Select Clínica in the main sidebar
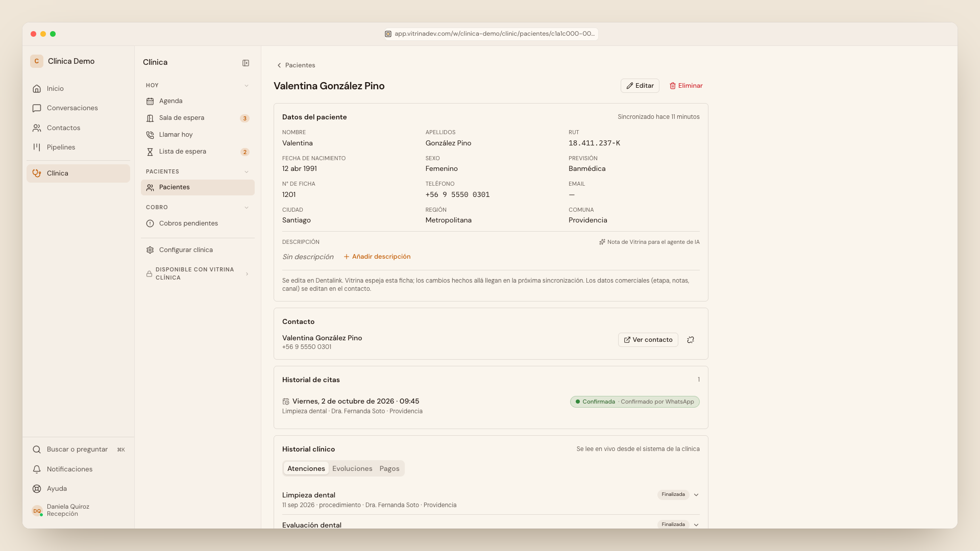980x551 pixels. coord(78,173)
